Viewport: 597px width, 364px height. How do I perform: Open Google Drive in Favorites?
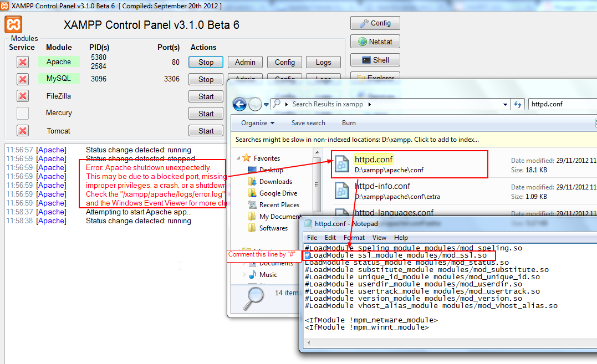(x=278, y=193)
